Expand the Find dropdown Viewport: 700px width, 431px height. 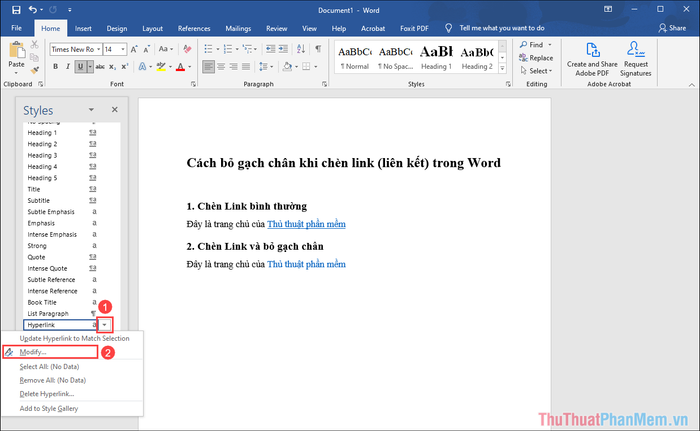coord(550,45)
